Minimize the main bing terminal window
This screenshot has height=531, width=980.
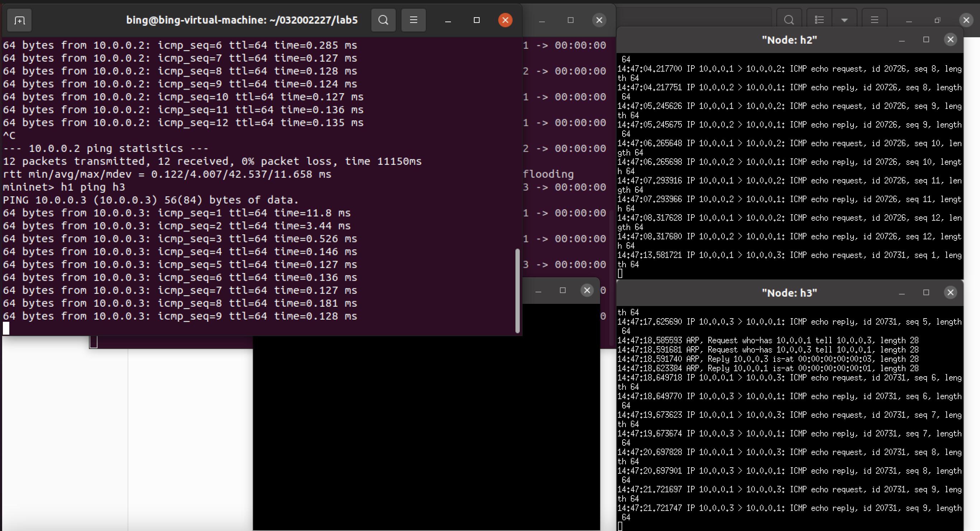tap(448, 20)
